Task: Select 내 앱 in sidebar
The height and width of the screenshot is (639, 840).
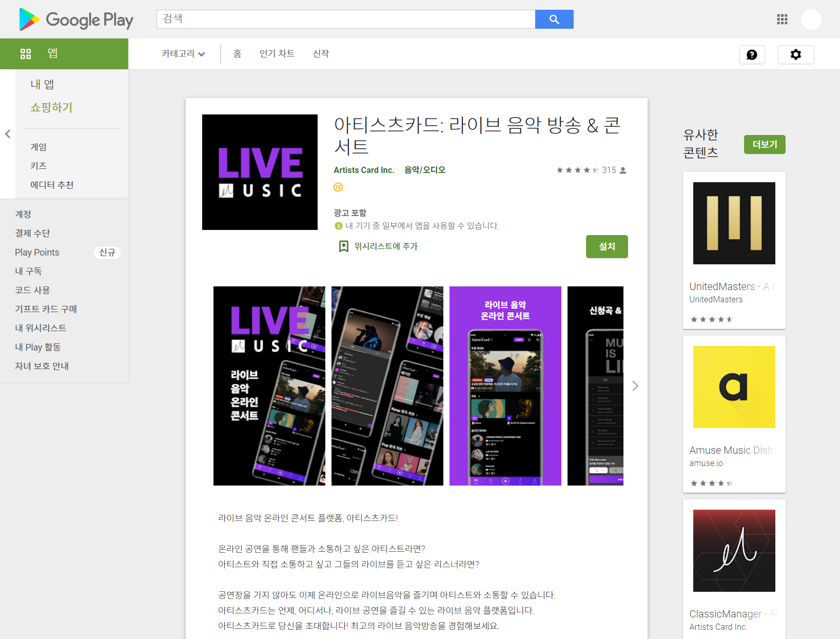Action: pos(42,84)
